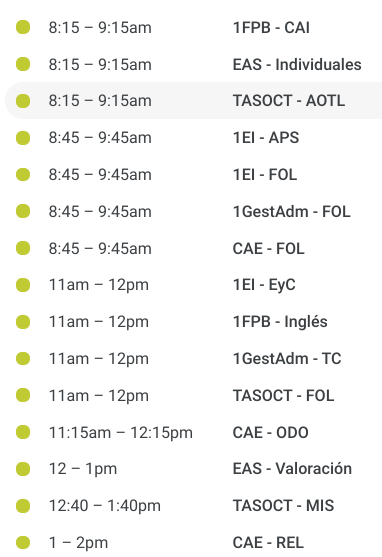Open the highlighted TASOCT - AOTL event

[194, 101]
